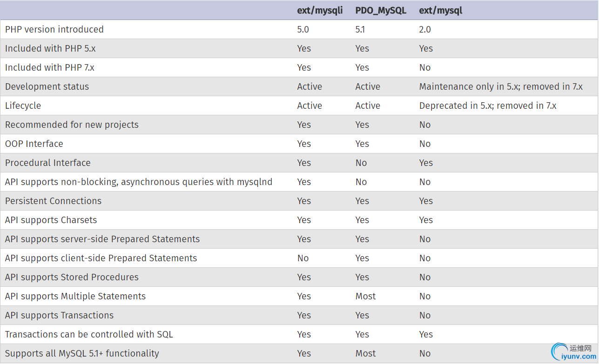The image size is (599, 364).
Task: Select the 'API supports Stored Procedures' label
Action: click(72, 277)
